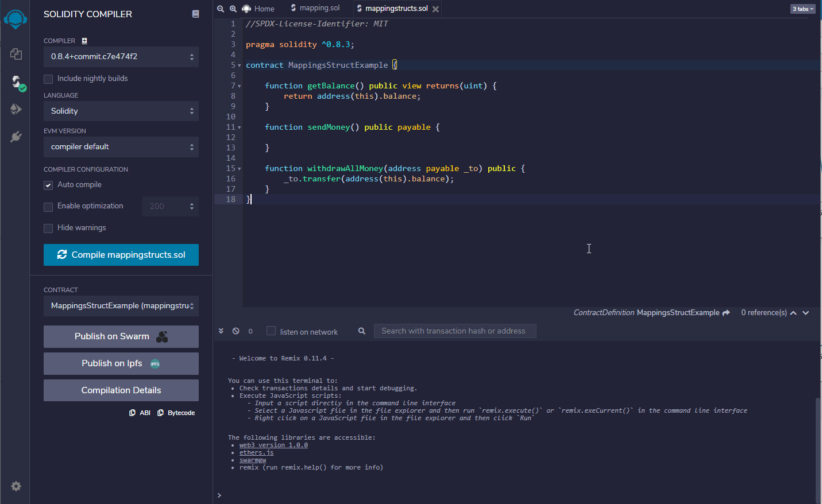This screenshot has height=504, width=822.
Task: Compile mappingstructs.sol button
Action: coord(121,255)
